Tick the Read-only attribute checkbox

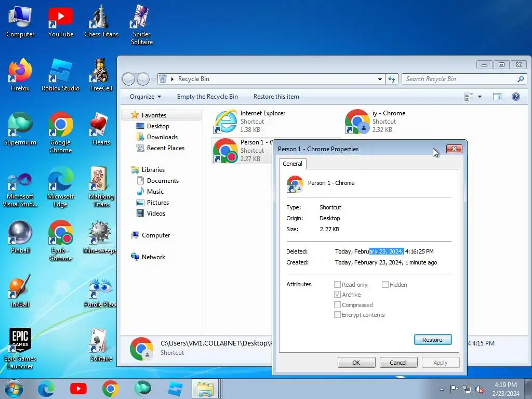click(337, 285)
